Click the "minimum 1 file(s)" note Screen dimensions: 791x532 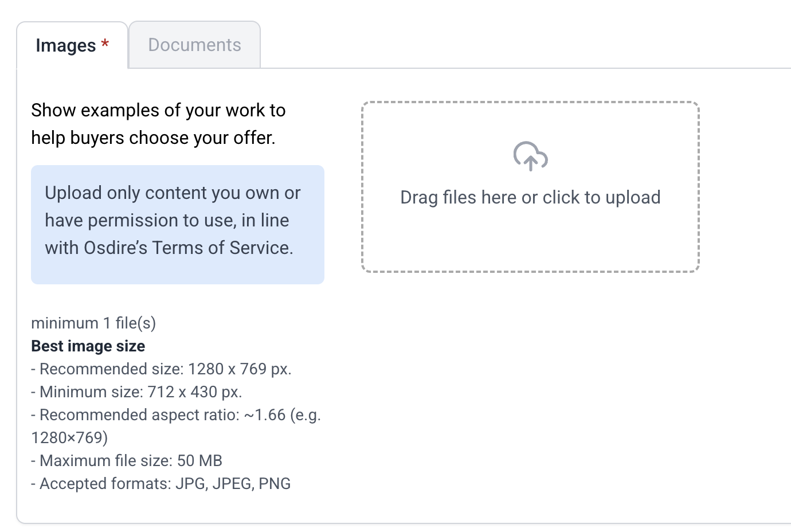(93, 323)
